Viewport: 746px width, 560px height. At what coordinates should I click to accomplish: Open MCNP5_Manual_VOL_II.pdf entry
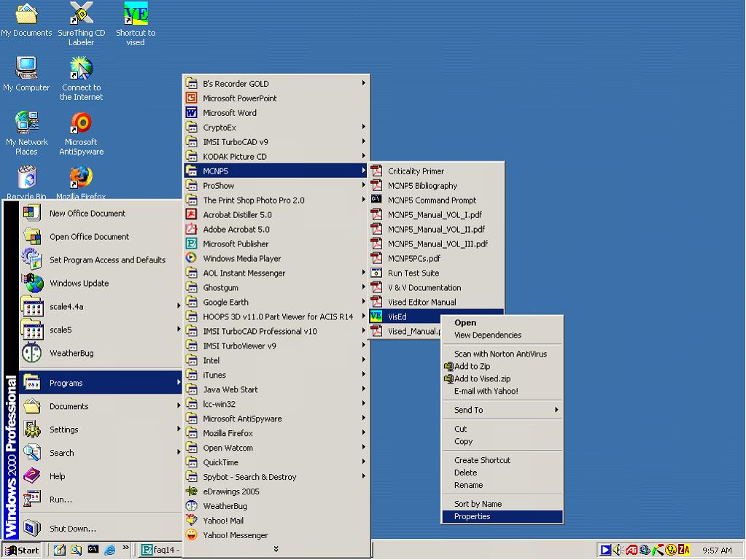436,230
